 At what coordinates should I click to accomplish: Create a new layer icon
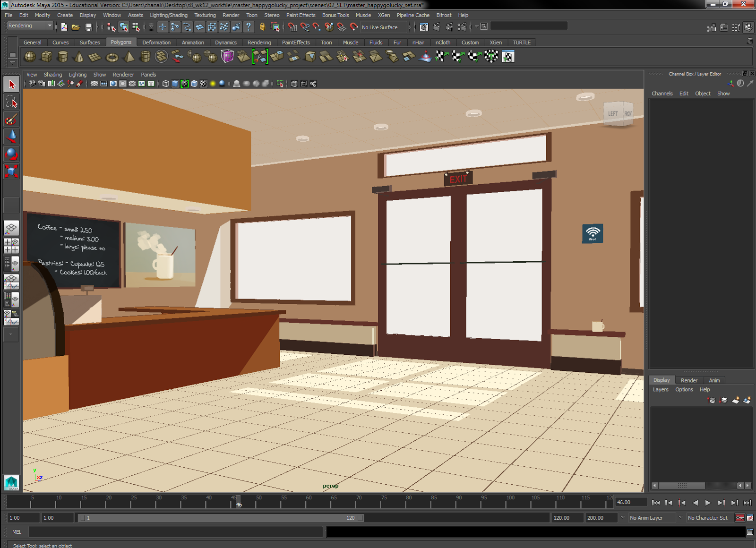[x=735, y=400]
